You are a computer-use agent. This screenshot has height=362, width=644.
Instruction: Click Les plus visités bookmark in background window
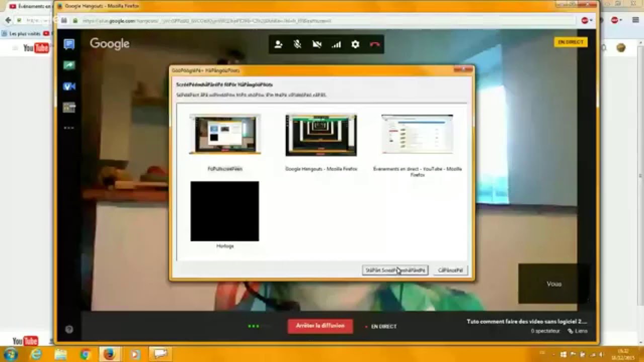(21, 33)
